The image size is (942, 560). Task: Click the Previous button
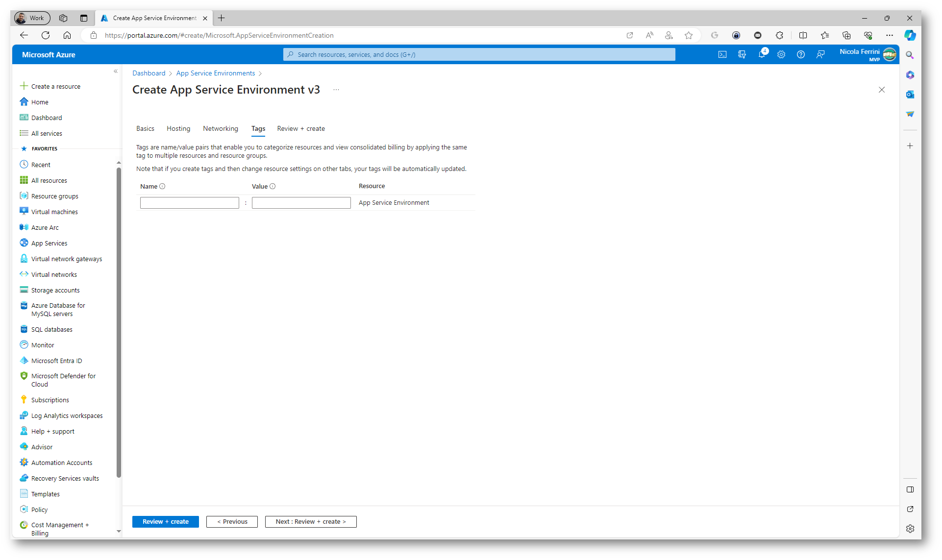point(232,521)
